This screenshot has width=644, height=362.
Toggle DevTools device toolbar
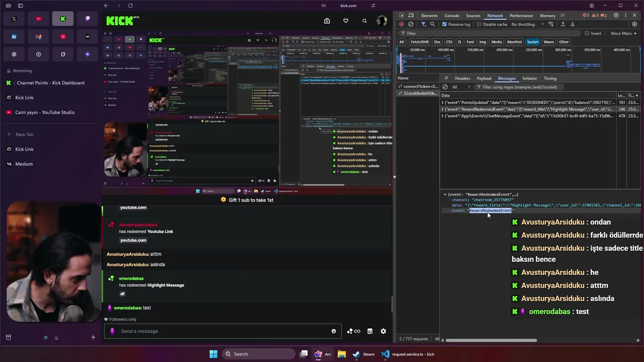tap(412, 16)
